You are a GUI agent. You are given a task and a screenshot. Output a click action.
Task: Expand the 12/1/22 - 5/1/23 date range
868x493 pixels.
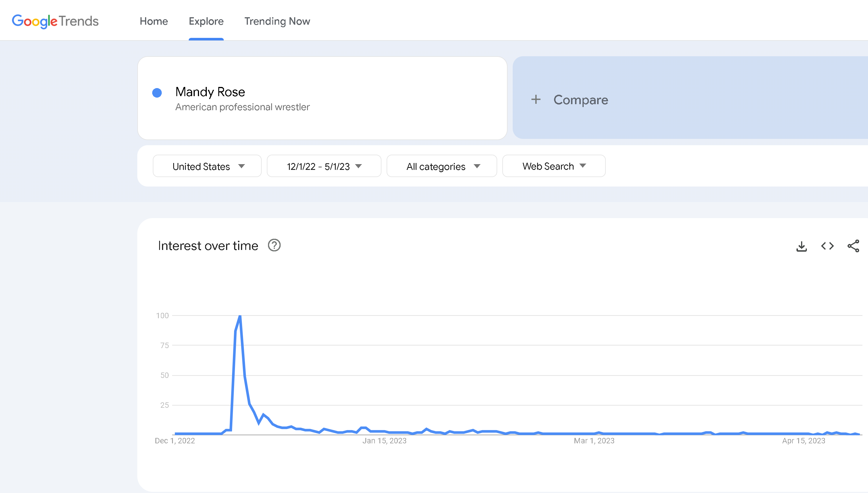click(324, 166)
